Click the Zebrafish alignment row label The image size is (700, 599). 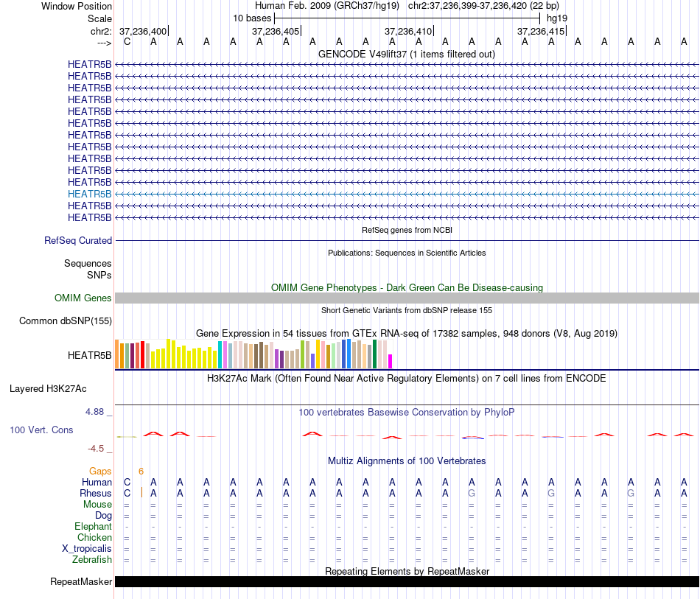click(x=92, y=560)
